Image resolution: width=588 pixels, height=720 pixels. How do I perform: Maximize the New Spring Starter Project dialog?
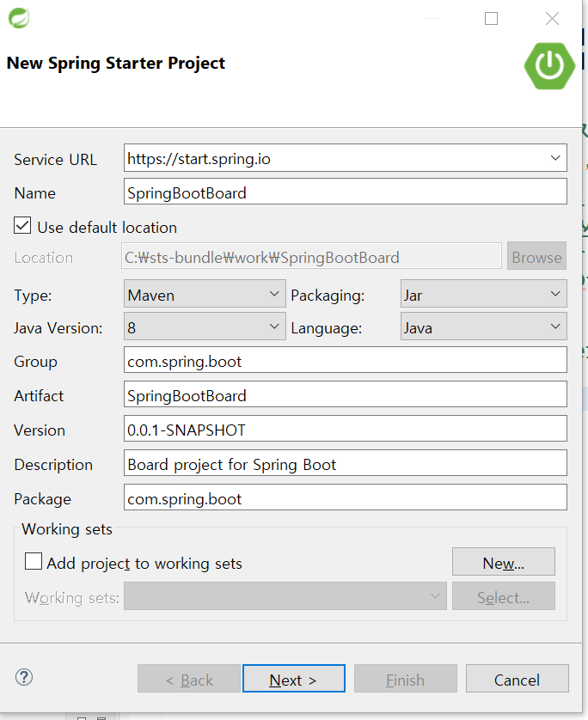[x=491, y=18]
